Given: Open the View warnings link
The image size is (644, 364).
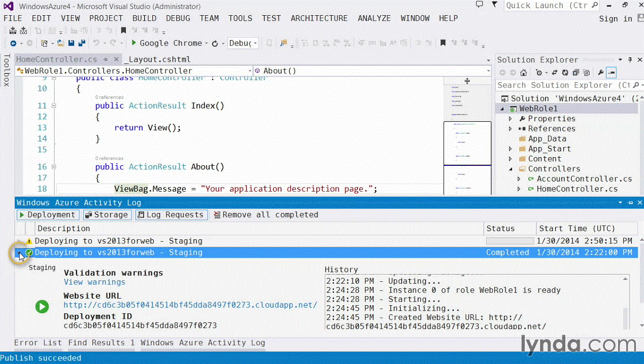Looking at the screenshot, I should click(x=94, y=282).
